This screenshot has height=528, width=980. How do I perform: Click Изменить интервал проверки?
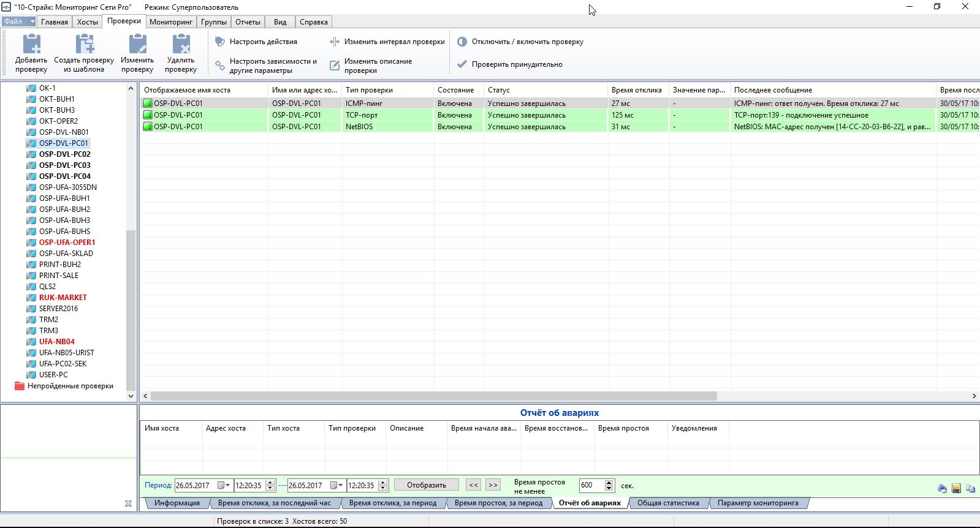(387, 42)
